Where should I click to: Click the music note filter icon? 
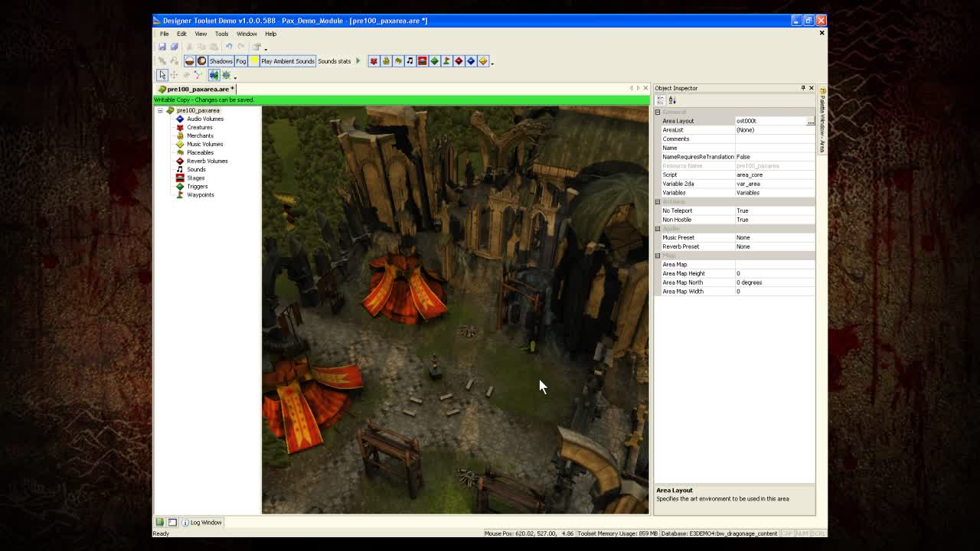[x=410, y=61]
